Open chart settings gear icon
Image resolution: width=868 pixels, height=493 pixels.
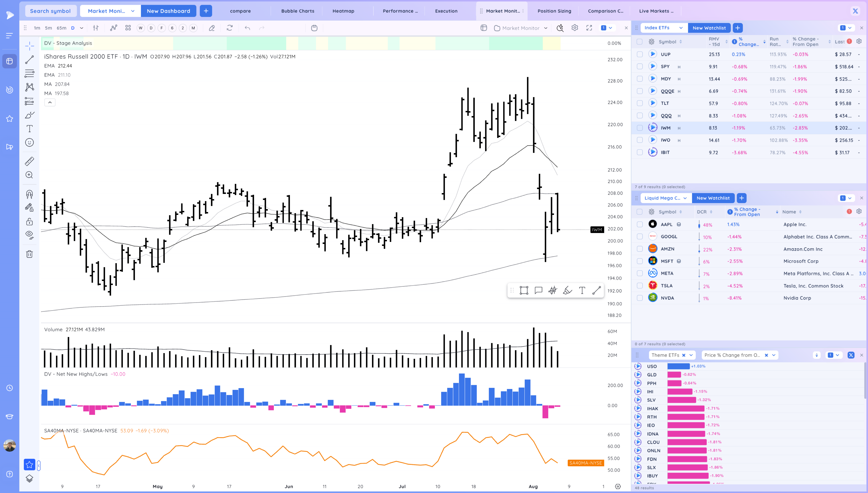coord(574,28)
